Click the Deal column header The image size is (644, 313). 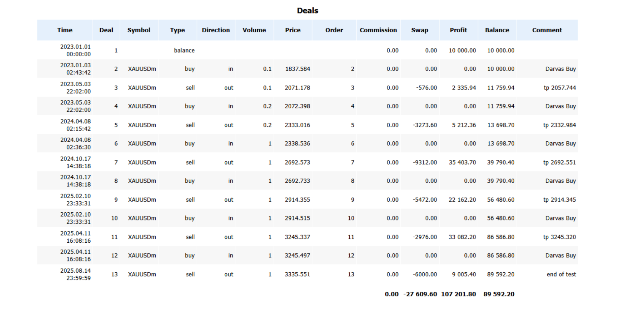(x=106, y=30)
